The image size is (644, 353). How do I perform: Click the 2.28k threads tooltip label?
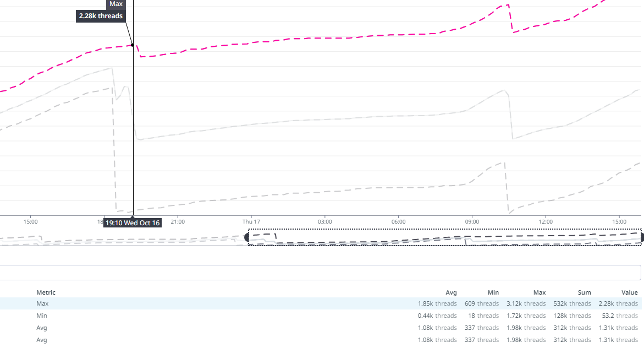[101, 16]
